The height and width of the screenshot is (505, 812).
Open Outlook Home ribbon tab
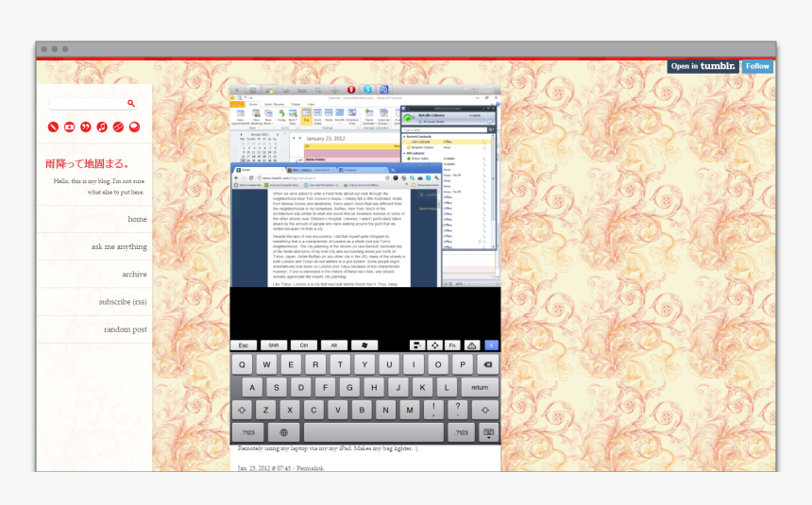click(253, 104)
